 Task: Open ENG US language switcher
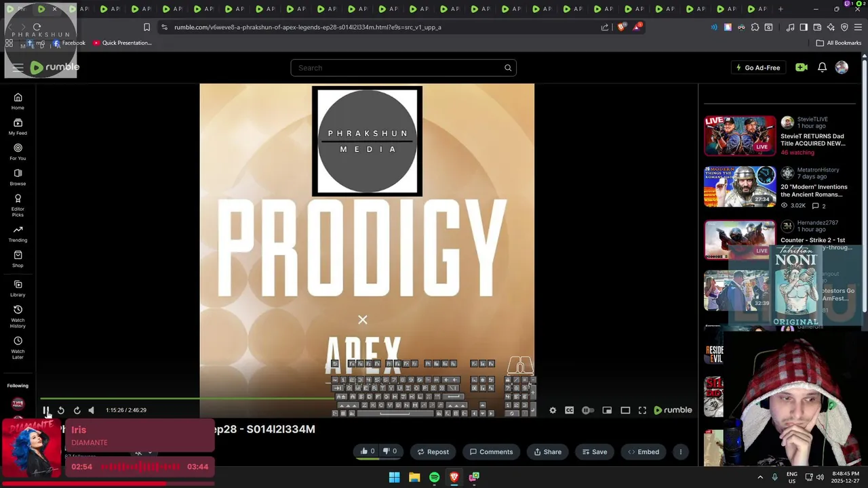[792, 477]
